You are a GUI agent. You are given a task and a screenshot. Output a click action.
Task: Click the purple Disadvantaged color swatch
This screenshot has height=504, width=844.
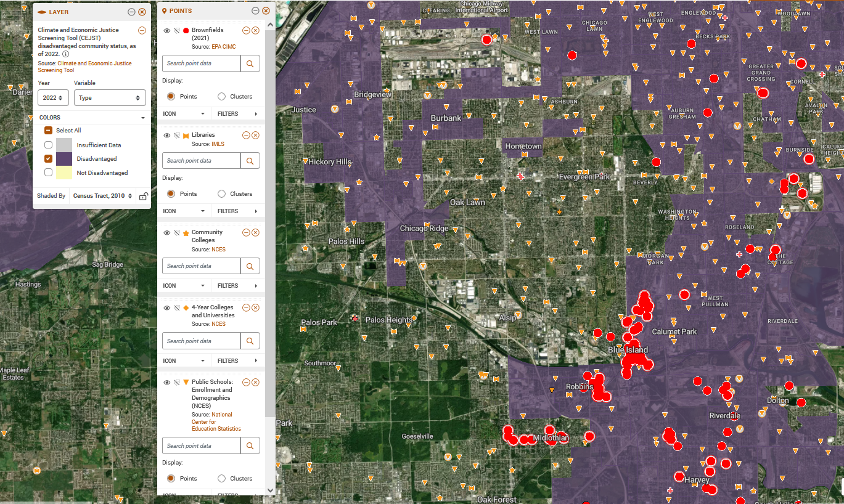tap(64, 159)
